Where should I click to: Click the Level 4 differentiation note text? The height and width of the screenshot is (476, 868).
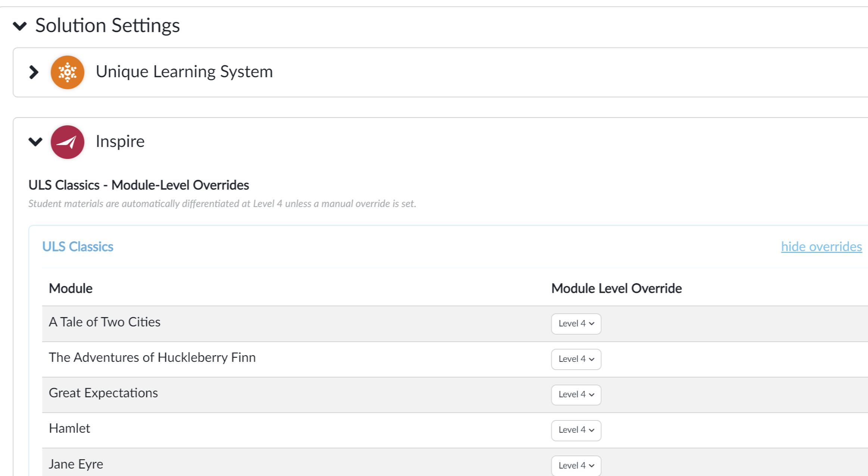point(222,204)
